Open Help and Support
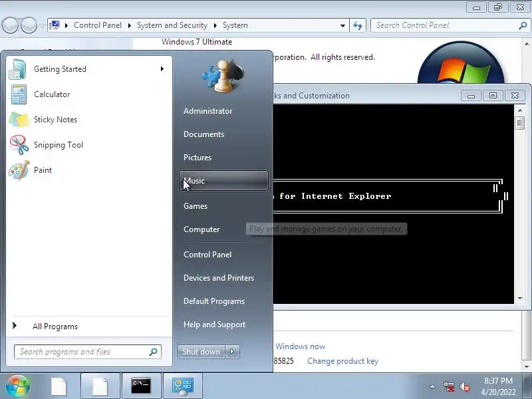This screenshot has height=399, width=532. click(x=223, y=325)
